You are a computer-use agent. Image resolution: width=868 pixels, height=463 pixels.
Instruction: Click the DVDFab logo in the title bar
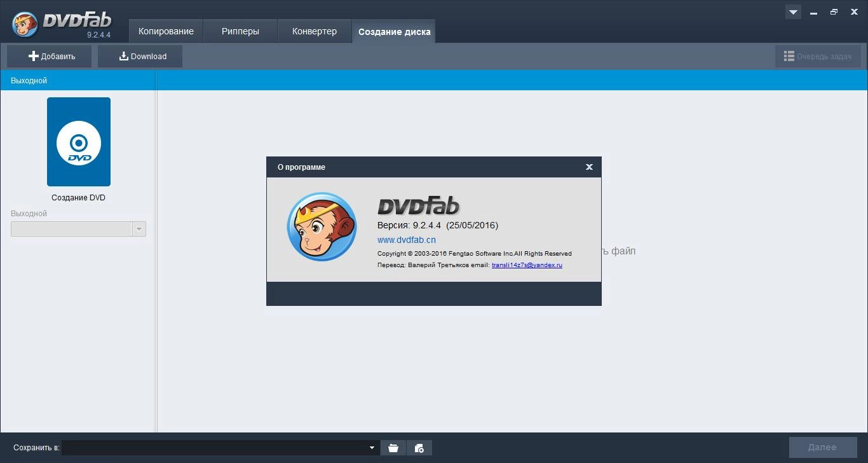(x=61, y=24)
